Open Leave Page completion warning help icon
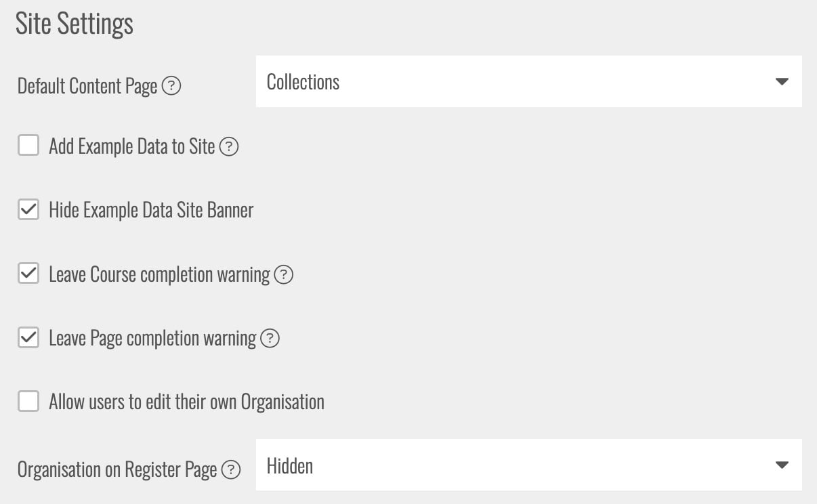Image resolution: width=817 pixels, height=504 pixels. coord(270,339)
